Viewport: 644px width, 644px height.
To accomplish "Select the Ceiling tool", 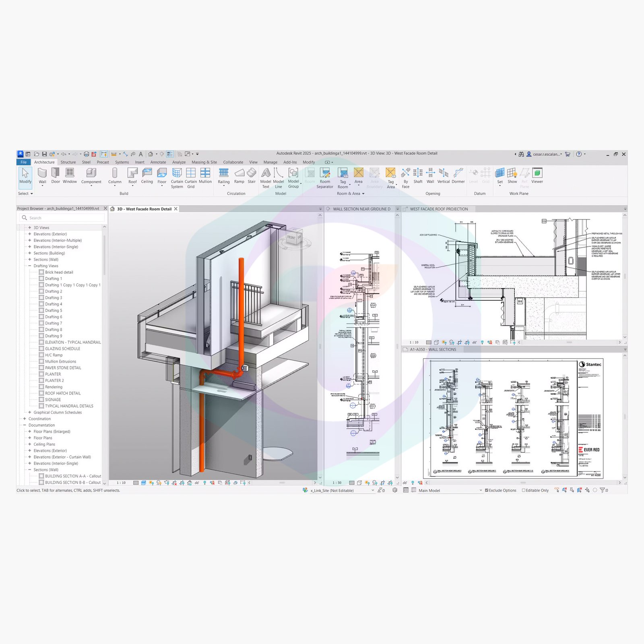I will 147,176.
